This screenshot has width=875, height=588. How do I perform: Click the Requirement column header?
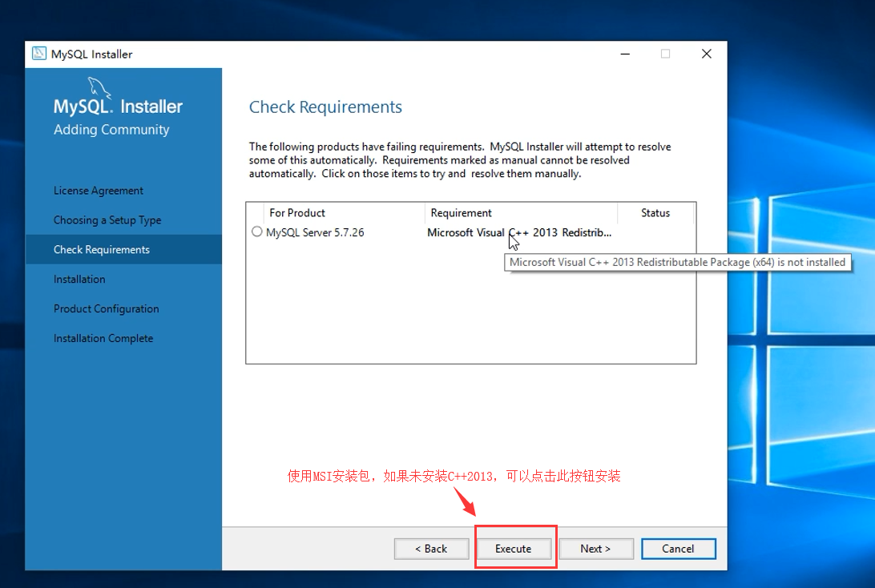pos(521,212)
